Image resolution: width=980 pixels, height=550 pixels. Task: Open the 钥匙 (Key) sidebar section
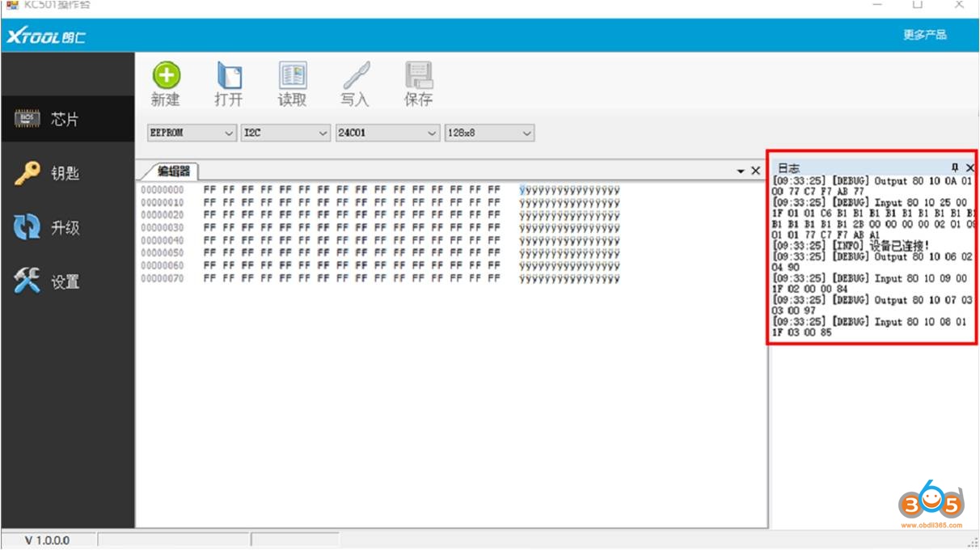pyautogui.click(x=67, y=173)
